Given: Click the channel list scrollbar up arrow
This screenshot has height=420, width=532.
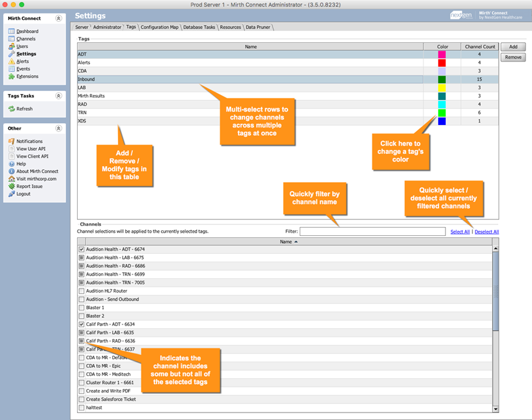Looking at the screenshot, I should [495, 249].
